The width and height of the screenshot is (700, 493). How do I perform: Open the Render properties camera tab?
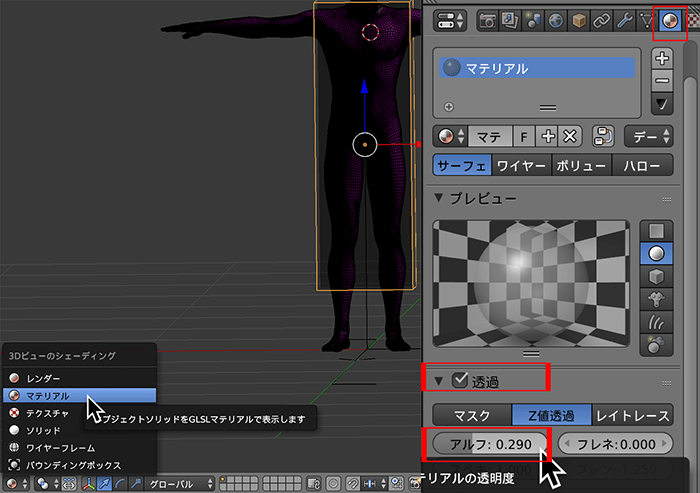[487, 19]
